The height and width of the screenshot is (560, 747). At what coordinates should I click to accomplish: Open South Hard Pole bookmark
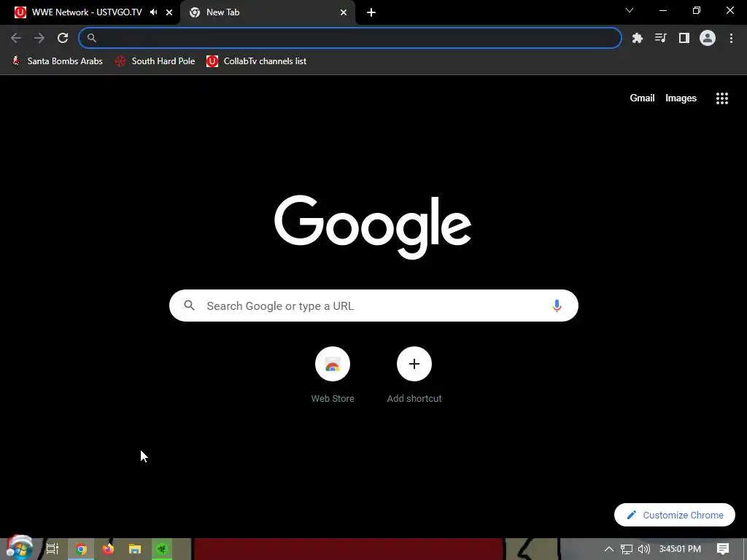(155, 61)
